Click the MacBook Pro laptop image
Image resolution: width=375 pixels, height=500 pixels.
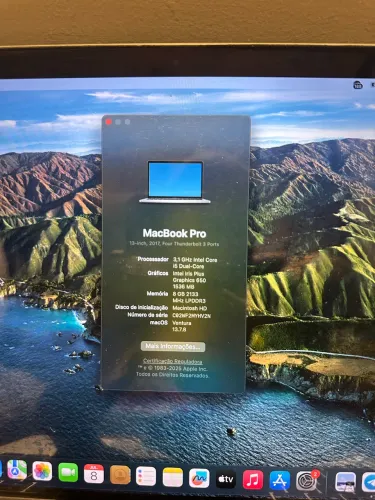(x=175, y=182)
